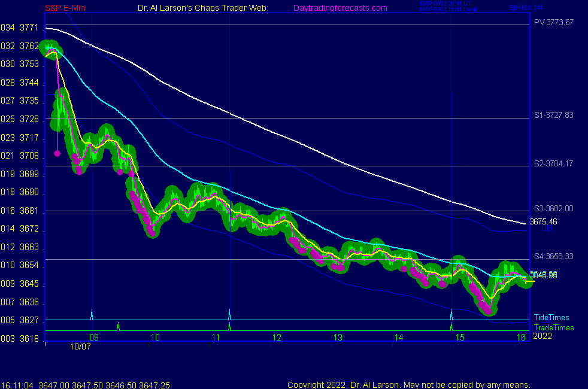588x389 pixels.
Task: Click the "009 3645" price axis label
Action: tap(20, 284)
